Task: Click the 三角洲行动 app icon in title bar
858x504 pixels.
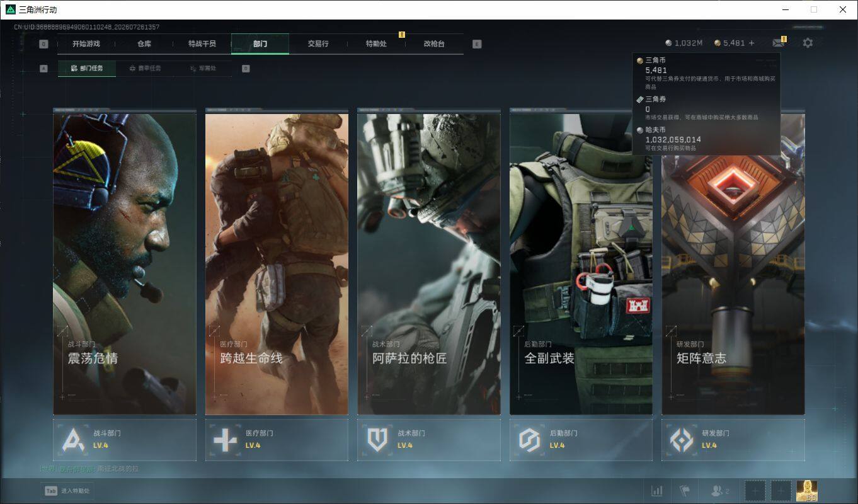Action: click(x=10, y=9)
